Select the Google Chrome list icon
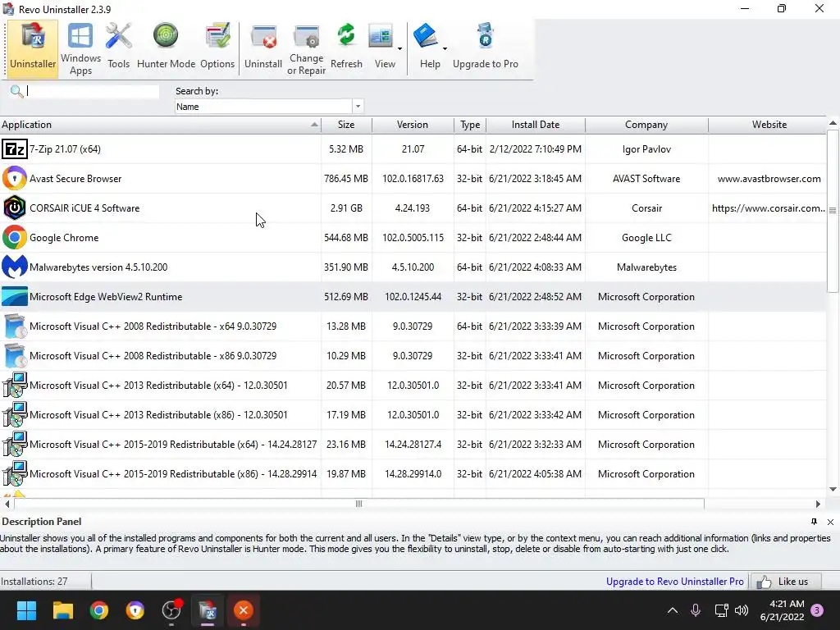The height and width of the screenshot is (630, 840). 15,237
